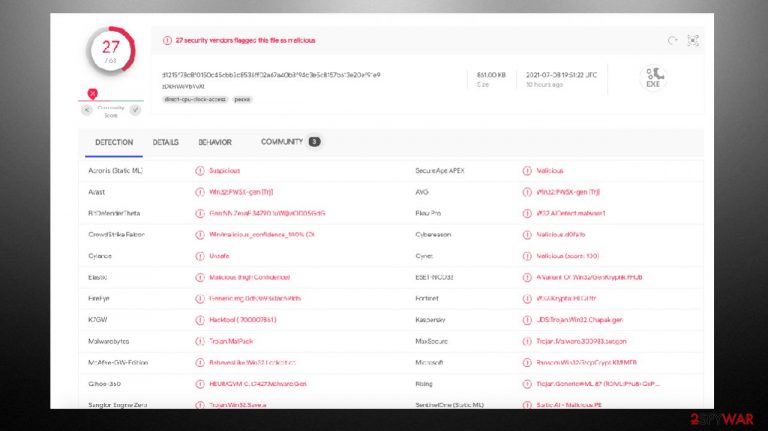Click the Avast Win32:PWSX-gen detection link
The height and width of the screenshot is (431, 768).
(x=241, y=192)
